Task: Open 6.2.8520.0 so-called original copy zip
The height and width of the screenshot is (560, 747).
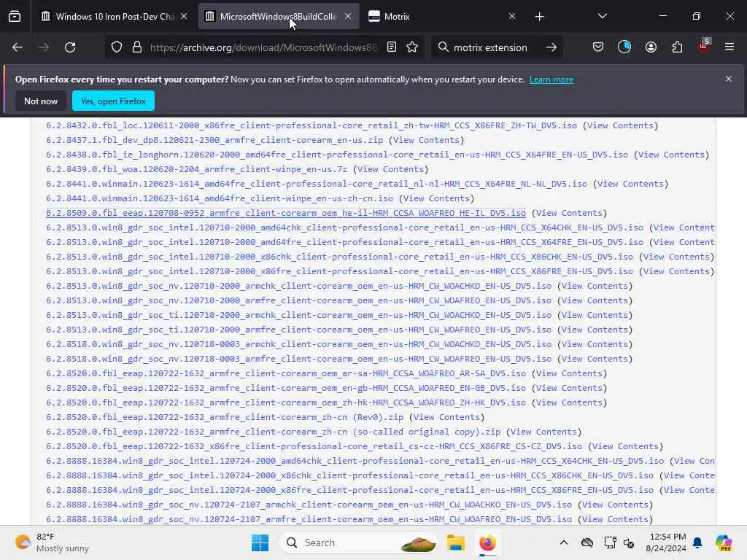Action: [273, 432]
